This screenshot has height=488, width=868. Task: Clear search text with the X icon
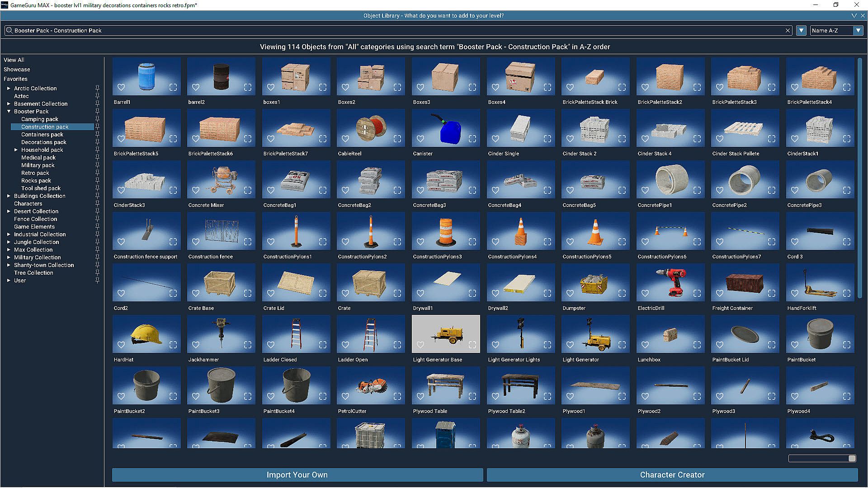(x=788, y=31)
